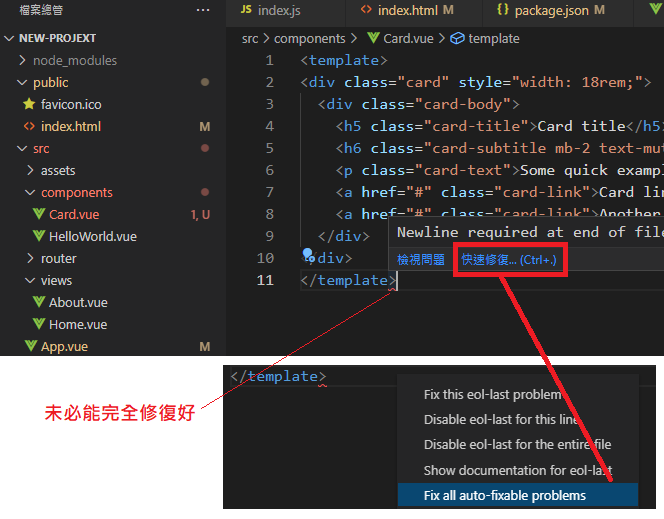Open the explorer panel more actions ellipsis
Screen dimensions: 664x519
(x=203, y=10)
